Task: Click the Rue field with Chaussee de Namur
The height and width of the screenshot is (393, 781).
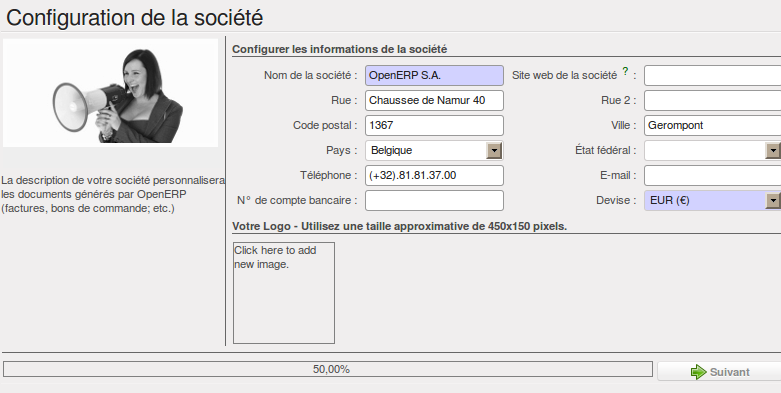Action: 434,100
